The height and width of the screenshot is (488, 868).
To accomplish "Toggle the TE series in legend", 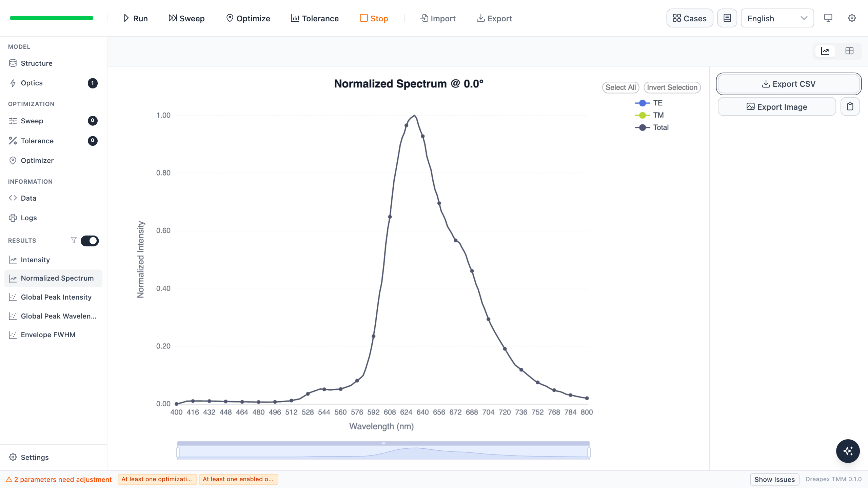I will coord(648,103).
